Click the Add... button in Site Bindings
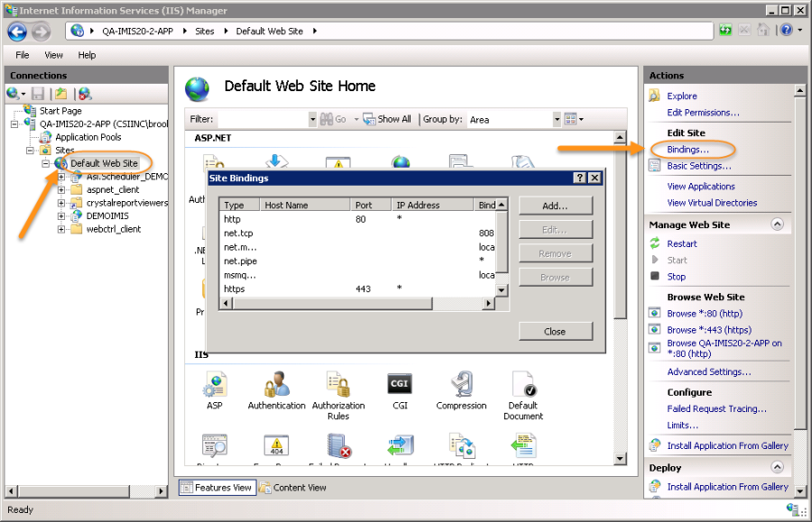 (x=555, y=206)
